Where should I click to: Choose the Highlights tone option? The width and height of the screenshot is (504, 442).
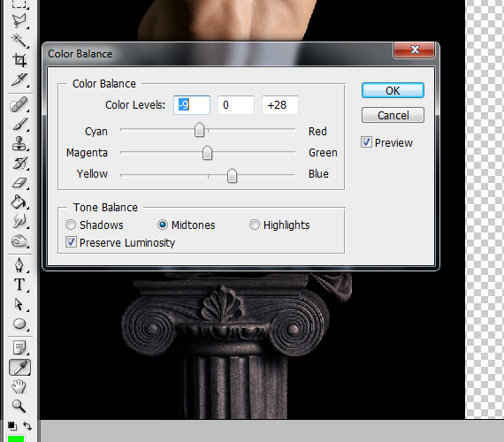[x=255, y=225]
